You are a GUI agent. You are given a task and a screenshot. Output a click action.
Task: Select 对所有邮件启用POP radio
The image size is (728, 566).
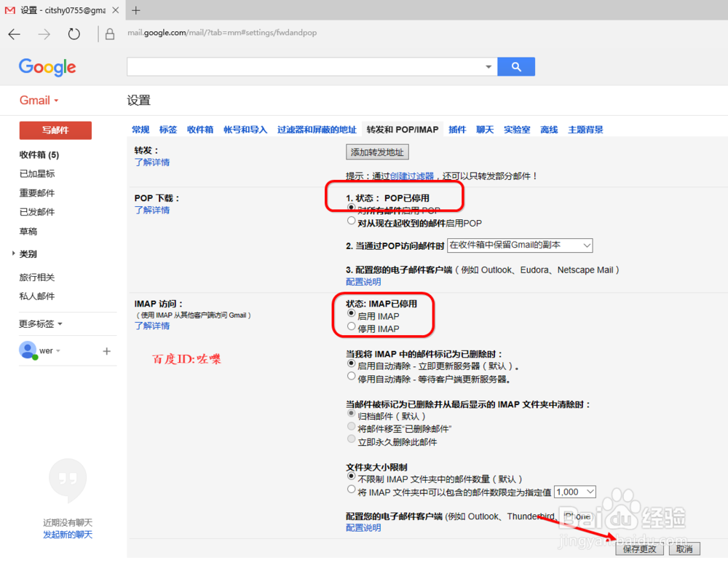point(352,208)
